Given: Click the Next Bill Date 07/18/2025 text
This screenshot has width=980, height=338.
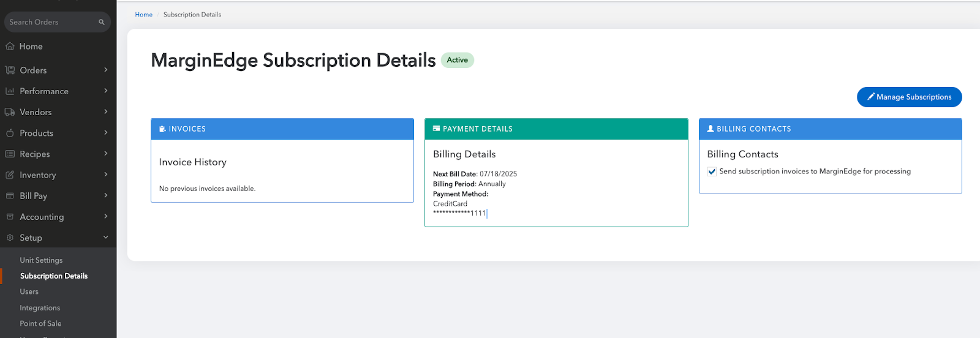Looking at the screenshot, I should tap(475, 174).
